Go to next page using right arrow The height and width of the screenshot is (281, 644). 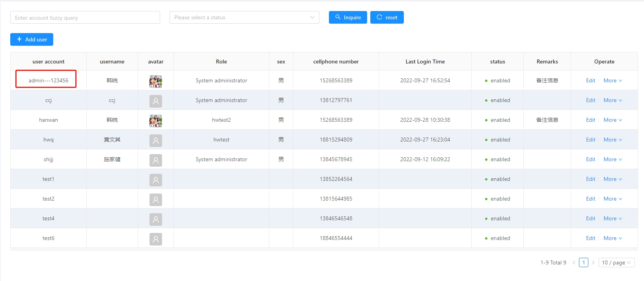point(593,262)
